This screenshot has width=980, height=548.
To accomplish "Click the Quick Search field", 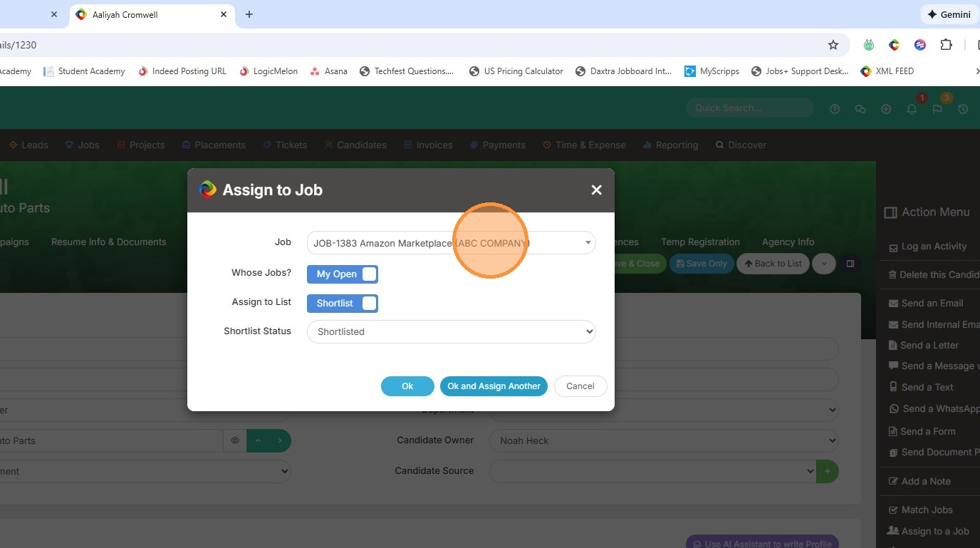I will [749, 108].
